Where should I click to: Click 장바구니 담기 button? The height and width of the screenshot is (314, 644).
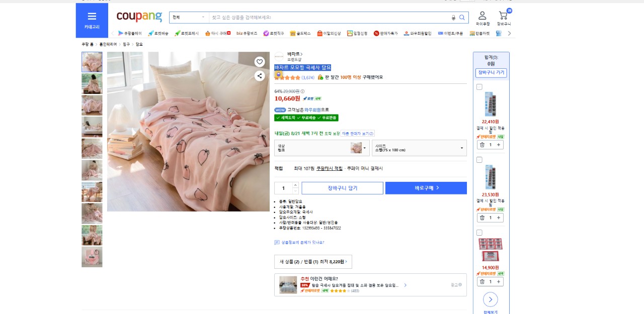342,188
